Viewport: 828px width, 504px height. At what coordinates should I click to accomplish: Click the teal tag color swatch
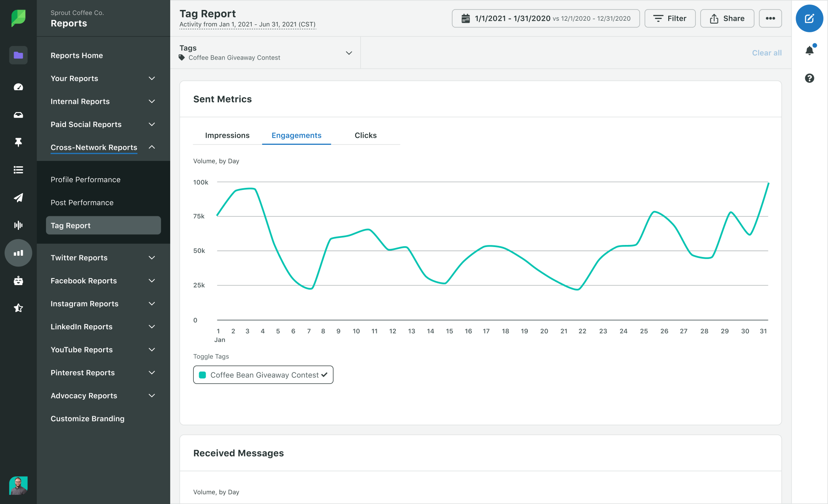[x=202, y=375]
